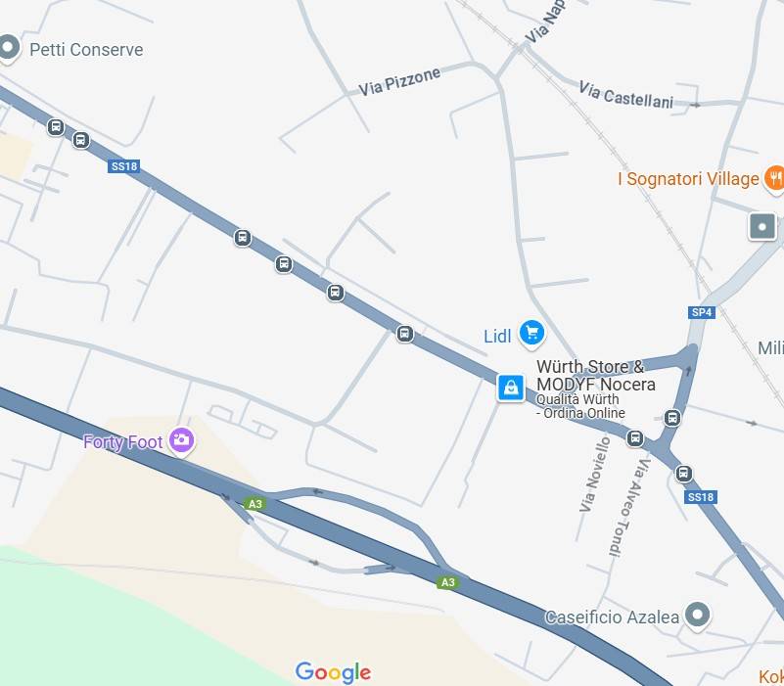Click the Google logo
784x686 pixels.
pyautogui.click(x=333, y=672)
